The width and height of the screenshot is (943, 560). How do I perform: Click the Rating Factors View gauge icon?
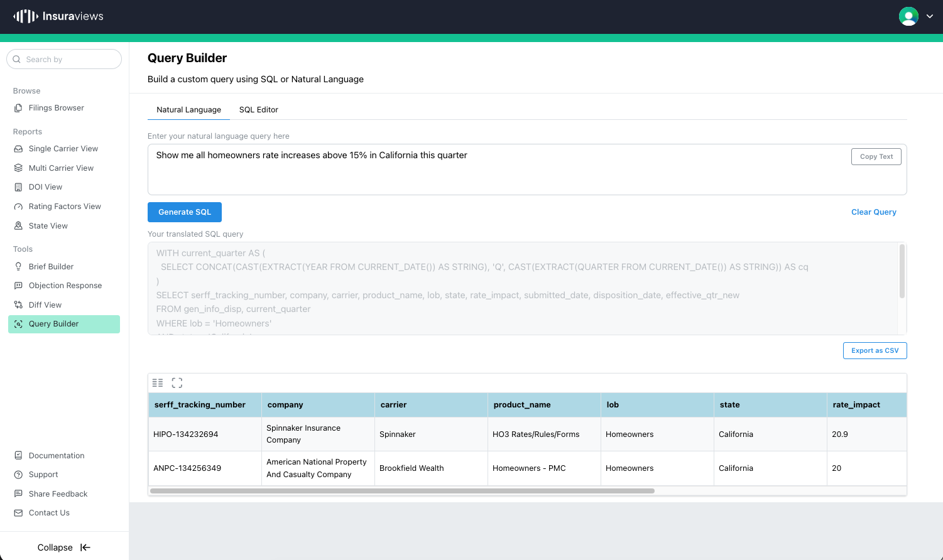(x=18, y=207)
